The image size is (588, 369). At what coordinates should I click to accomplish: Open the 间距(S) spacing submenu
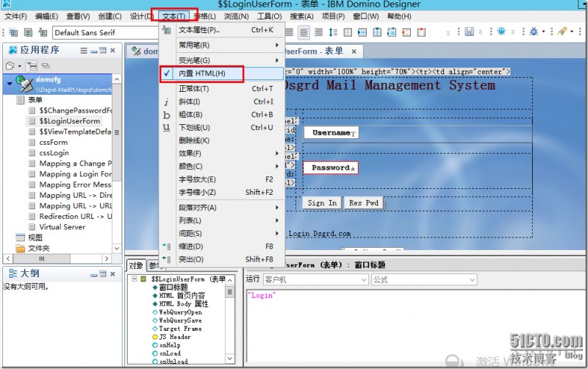222,233
